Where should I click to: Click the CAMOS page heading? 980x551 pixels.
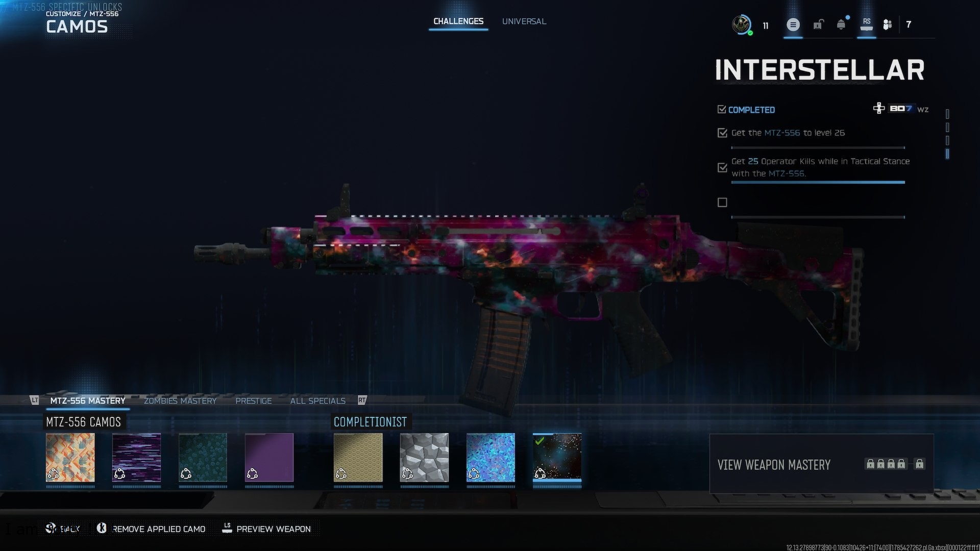point(77,27)
